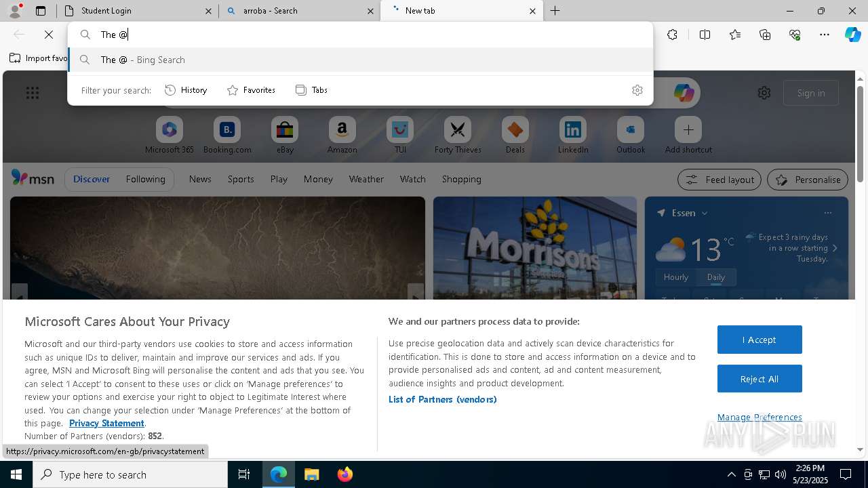Open Browser essentials heart icon

pos(795,35)
